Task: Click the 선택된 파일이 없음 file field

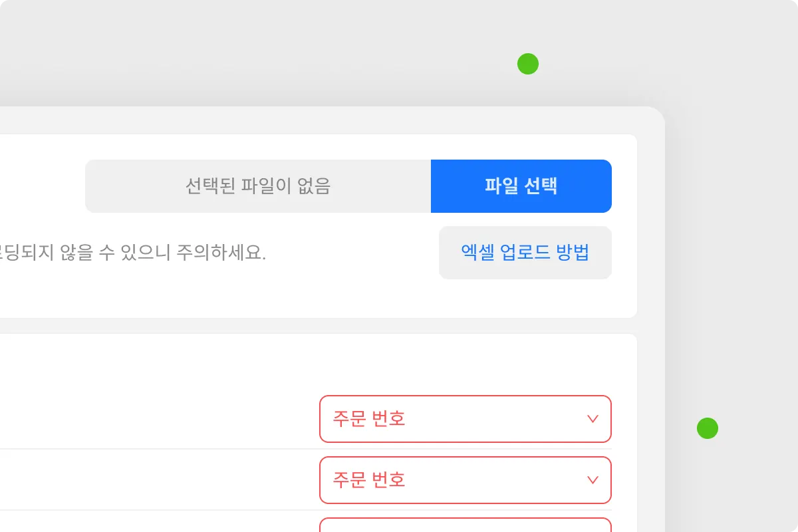Action: [x=258, y=186]
